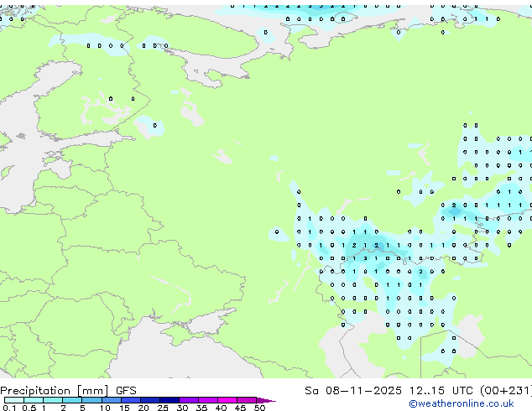532x411 pixels.
Task: Select the 1–2 mm legend swatch
Action: pos(53,400)
